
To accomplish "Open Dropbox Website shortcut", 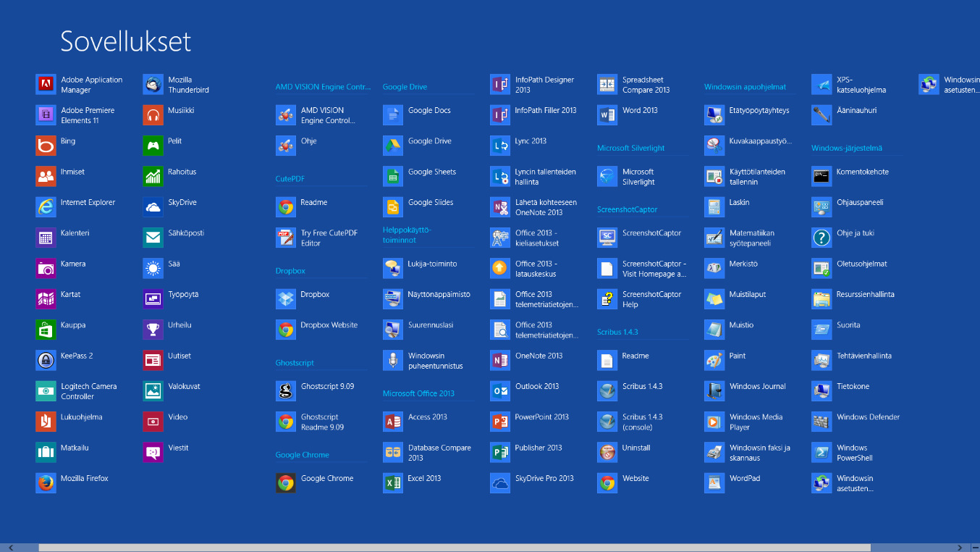I will [x=318, y=330].
